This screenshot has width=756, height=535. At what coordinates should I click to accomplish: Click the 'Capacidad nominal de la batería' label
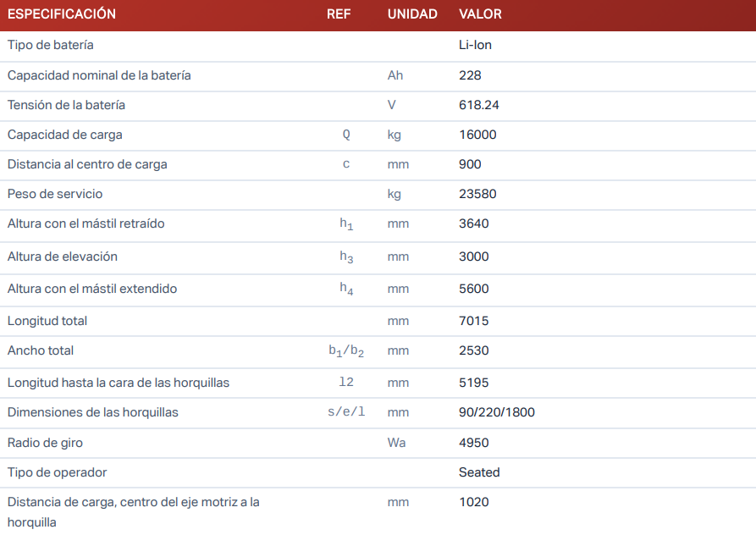point(99,75)
